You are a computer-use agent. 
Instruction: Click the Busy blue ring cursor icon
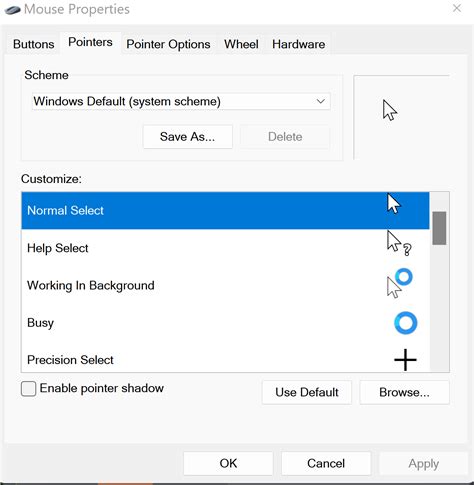pyautogui.click(x=405, y=323)
